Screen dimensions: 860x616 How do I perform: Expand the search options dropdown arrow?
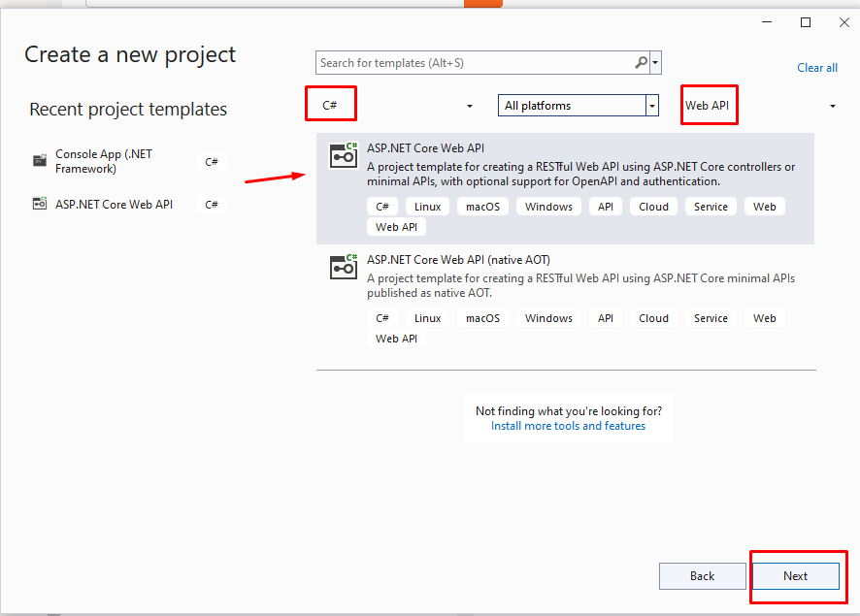click(x=656, y=63)
